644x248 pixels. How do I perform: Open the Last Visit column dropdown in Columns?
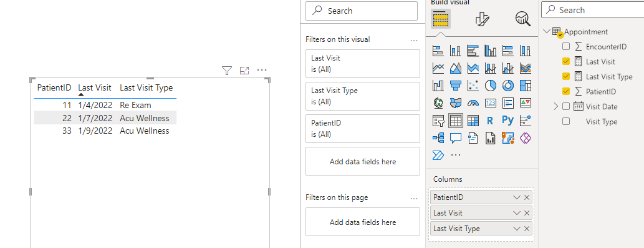[x=517, y=213]
